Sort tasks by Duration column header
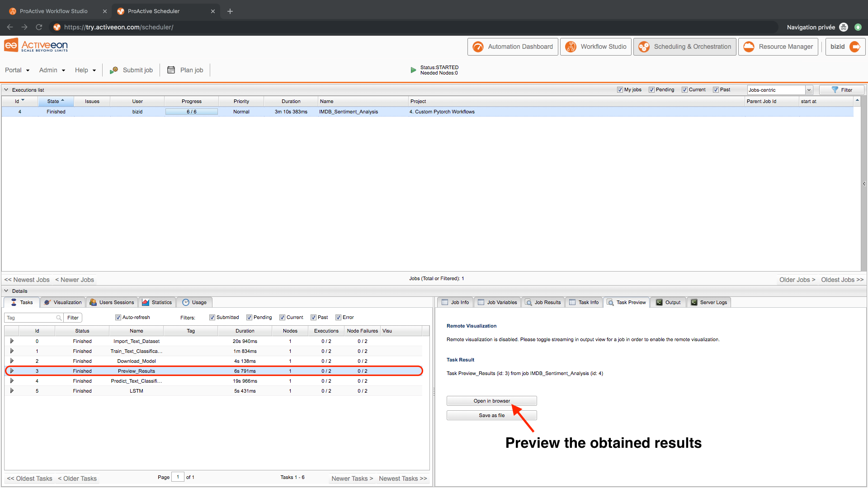 (245, 331)
